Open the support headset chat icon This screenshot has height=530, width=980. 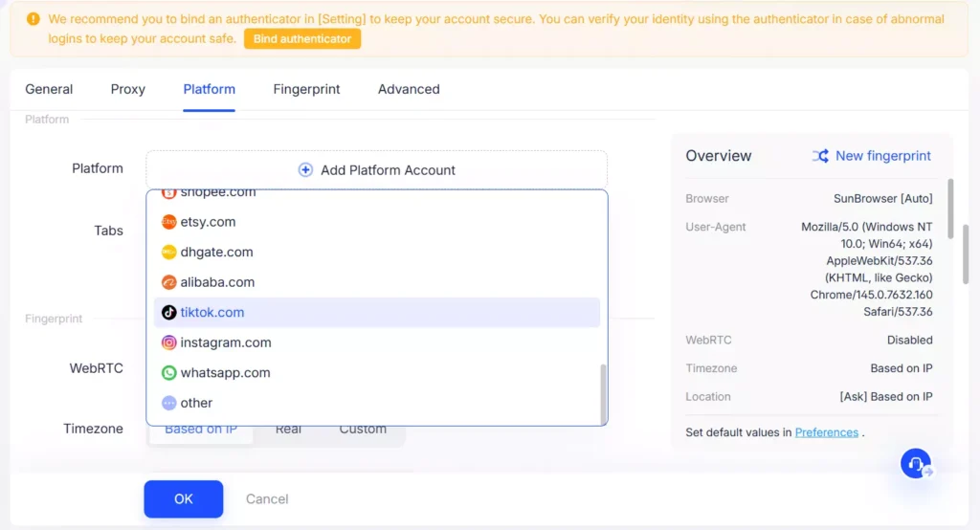point(916,464)
